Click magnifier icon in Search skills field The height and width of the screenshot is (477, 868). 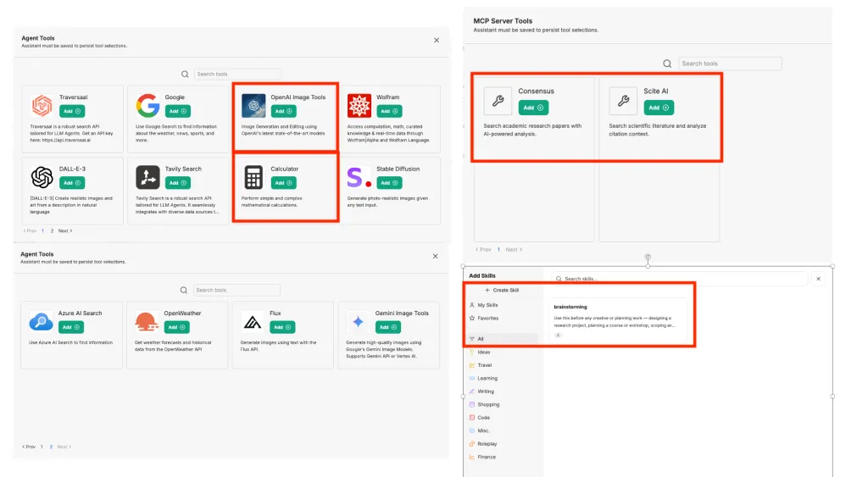[559, 279]
